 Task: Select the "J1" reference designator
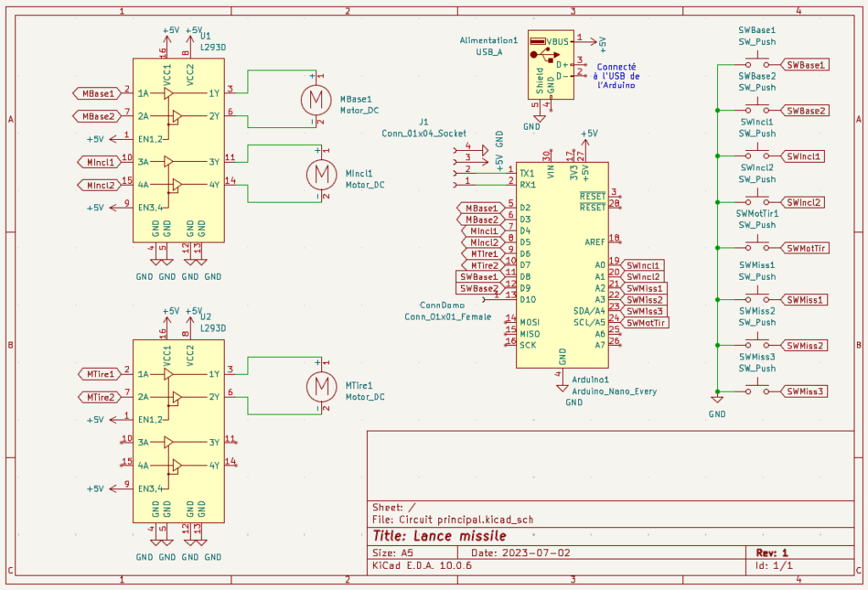pyautogui.click(x=424, y=122)
